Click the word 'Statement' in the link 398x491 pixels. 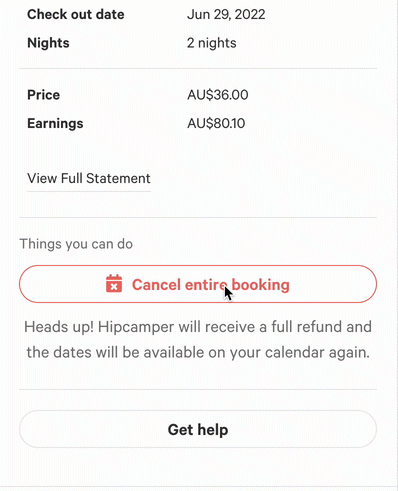coord(118,178)
